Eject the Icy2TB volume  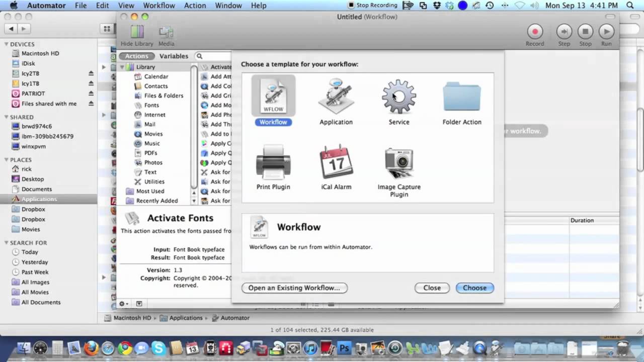(91, 73)
